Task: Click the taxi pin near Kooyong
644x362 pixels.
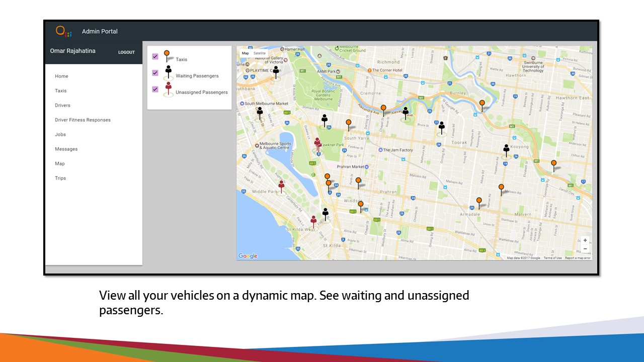Action: 553,164
